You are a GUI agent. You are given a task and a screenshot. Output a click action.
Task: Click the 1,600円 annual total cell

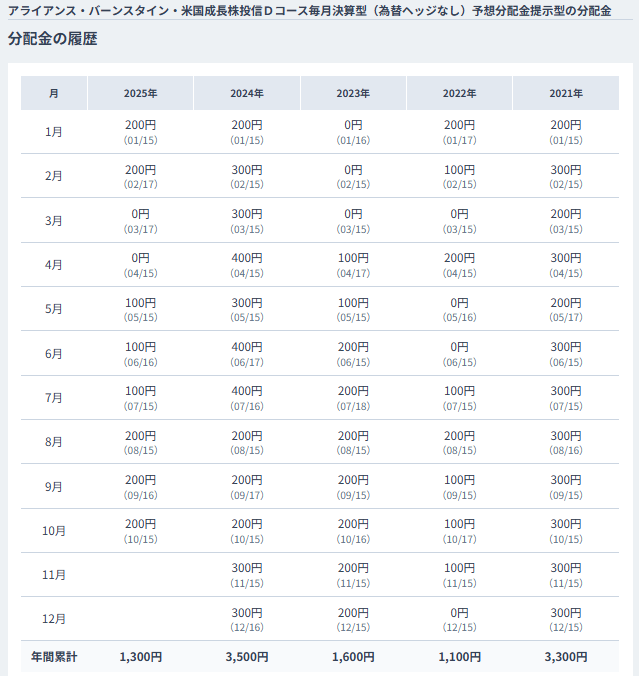(x=353, y=657)
